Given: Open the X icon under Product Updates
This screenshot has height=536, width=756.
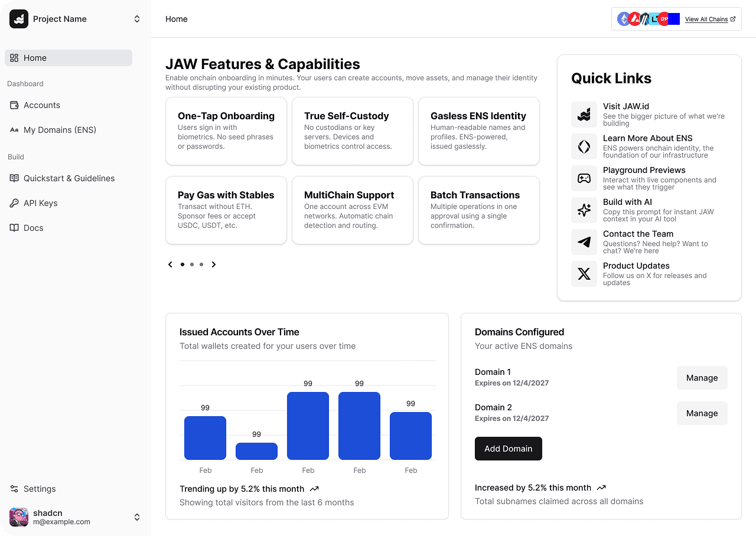Looking at the screenshot, I should coord(584,274).
